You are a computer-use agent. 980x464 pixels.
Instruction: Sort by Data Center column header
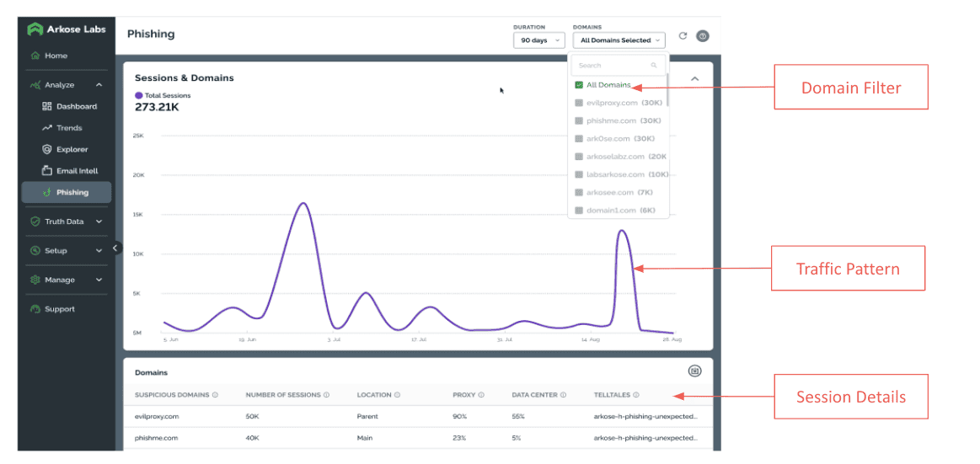point(534,395)
